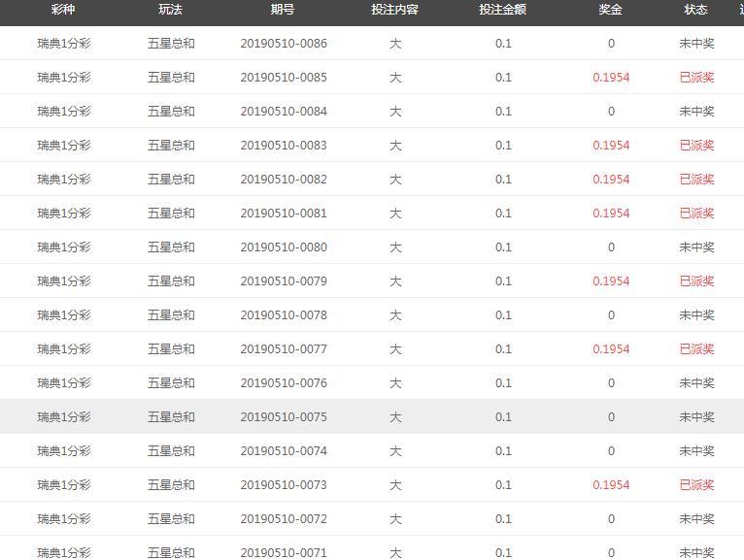
Task: Click the 投注内容 column header
Action: (394, 10)
